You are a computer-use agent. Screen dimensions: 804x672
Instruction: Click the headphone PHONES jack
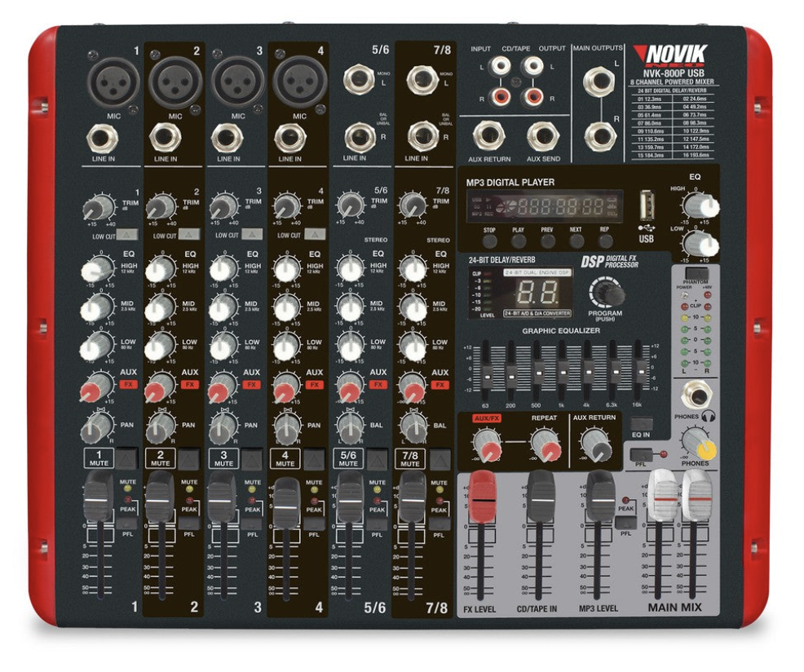tap(697, 396)
